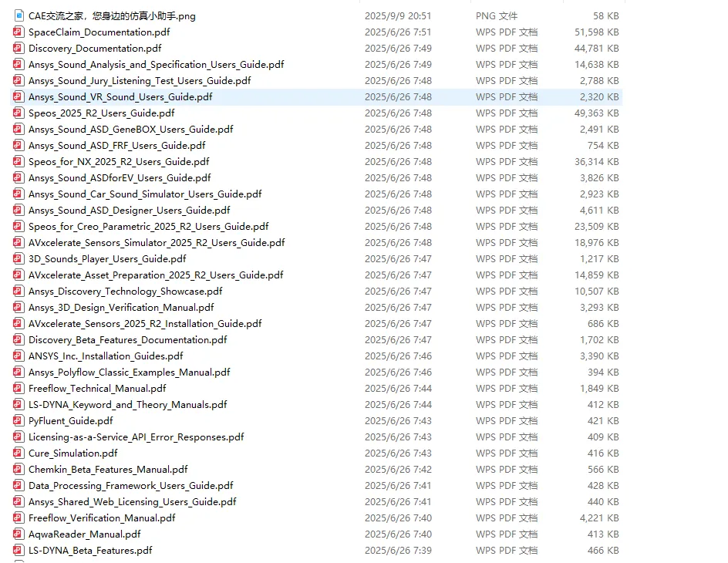This screenshot has width=728, height=563.
Task: Click the PNG 文件 type cell
Action: (497, 15)
